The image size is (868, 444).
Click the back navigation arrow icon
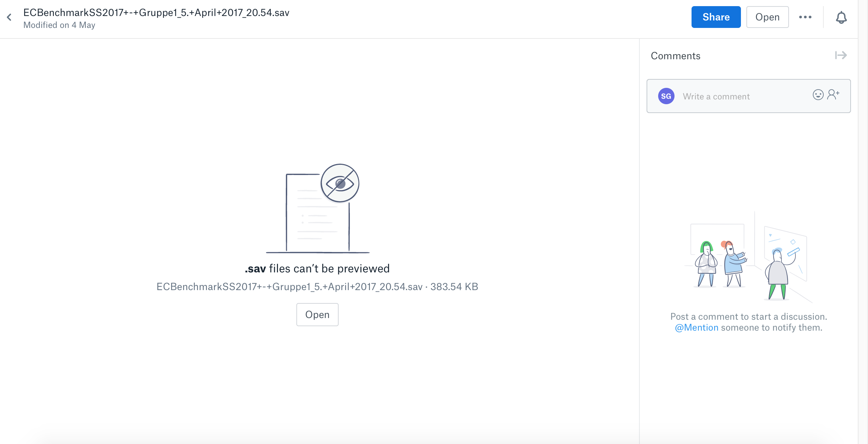10,17
